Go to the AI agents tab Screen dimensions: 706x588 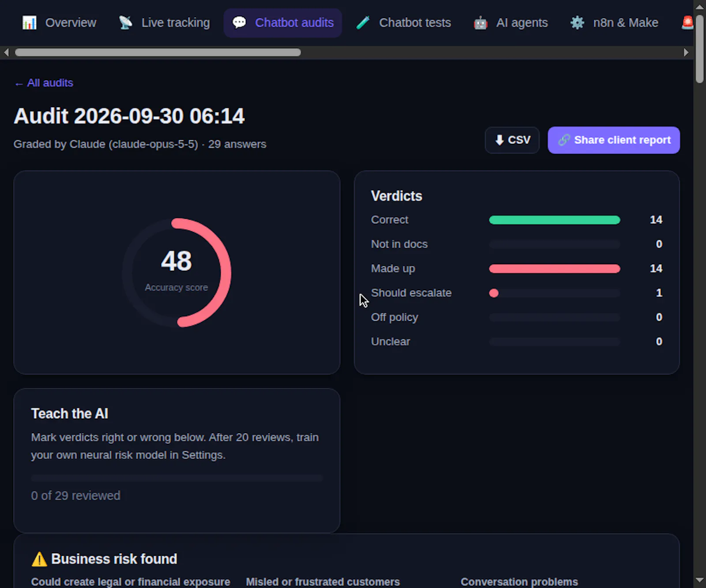pyautogui.click(x=511, y=22)
